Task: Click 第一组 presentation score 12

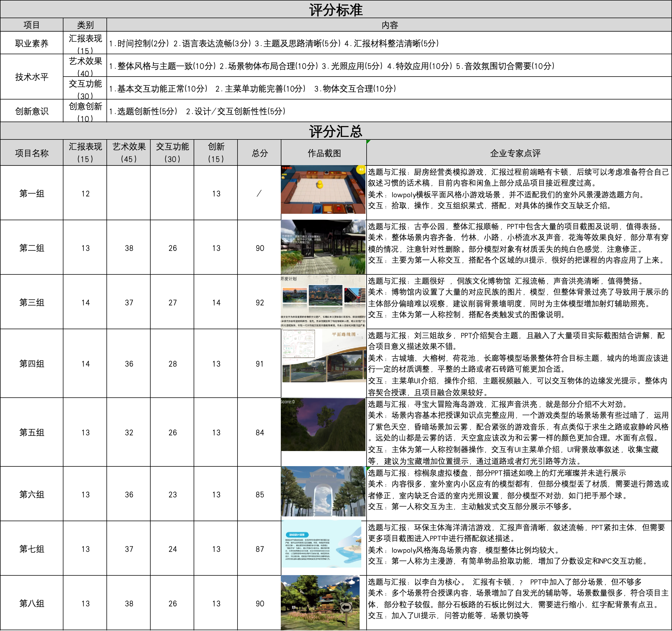Action: [x=85, y=193]
